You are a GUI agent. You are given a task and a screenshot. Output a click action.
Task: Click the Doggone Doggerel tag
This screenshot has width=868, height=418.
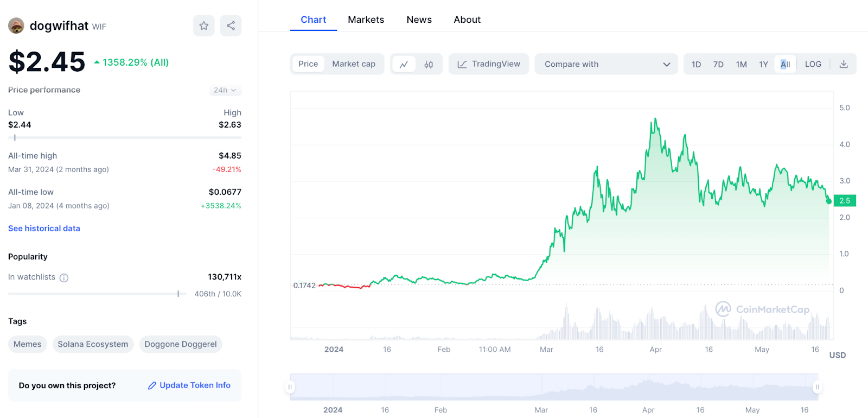point(181,344)
